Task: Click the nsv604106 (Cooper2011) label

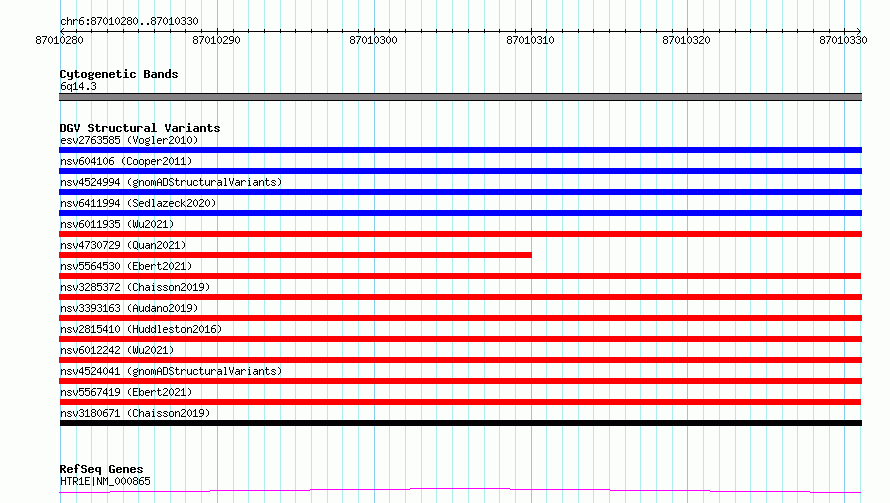Action: tap(126, 161)
